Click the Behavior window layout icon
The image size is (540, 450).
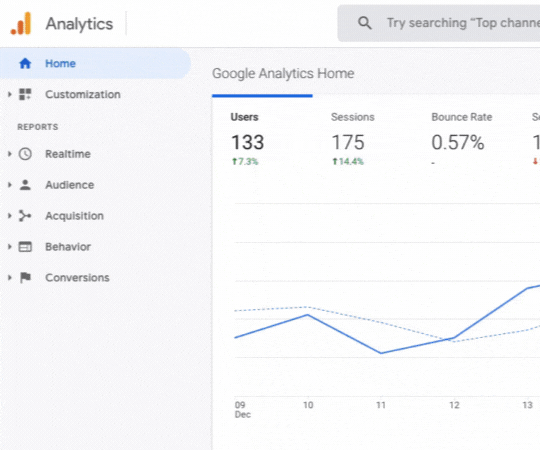25,247
